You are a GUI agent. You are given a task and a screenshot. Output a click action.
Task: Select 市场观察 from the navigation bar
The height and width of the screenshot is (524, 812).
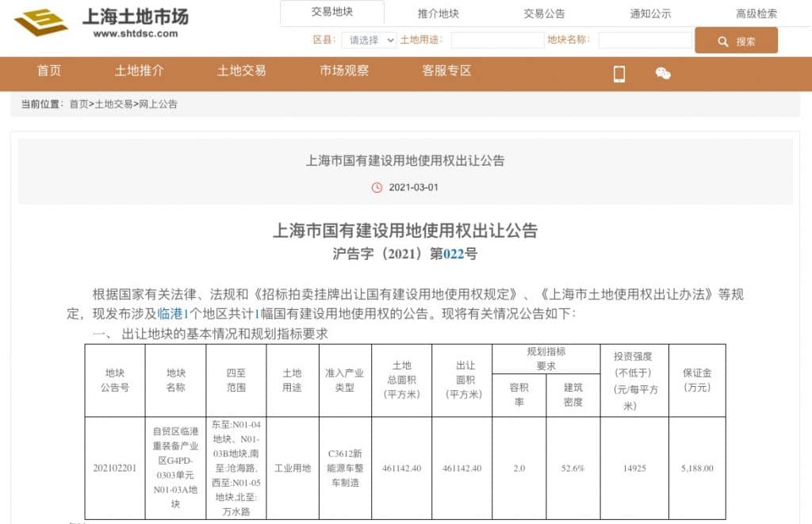point(344,71)
